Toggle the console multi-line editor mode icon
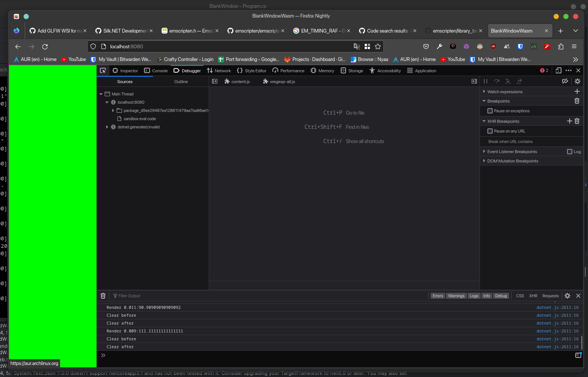The image size is (588, 377). click(x=578, y=355)
